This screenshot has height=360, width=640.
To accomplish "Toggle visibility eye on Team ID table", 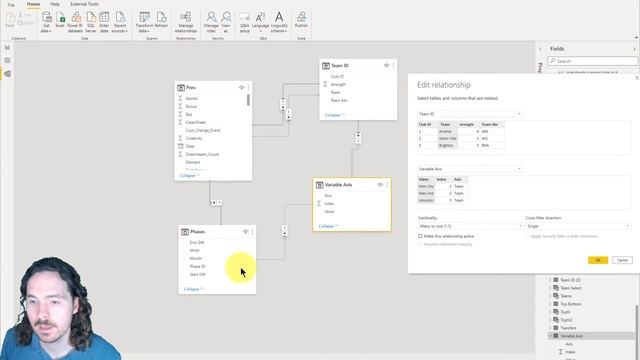I will pyautogui.click(x=387, y=65).
